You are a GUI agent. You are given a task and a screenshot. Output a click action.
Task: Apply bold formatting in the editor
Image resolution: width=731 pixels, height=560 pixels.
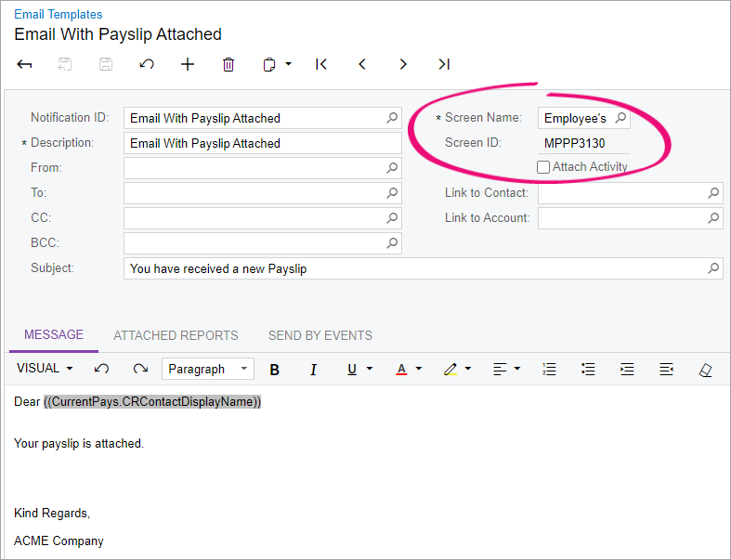[275, 370]
